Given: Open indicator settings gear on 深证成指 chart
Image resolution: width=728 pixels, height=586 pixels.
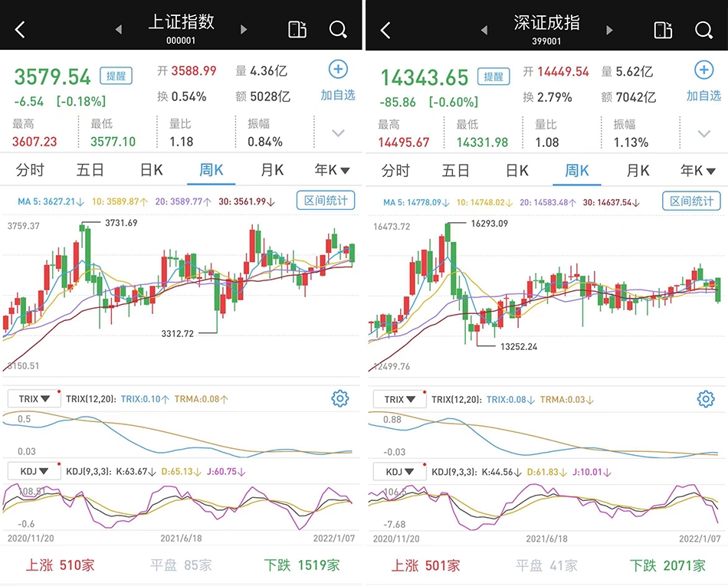Looking at the screenshot, I should 706,399.
